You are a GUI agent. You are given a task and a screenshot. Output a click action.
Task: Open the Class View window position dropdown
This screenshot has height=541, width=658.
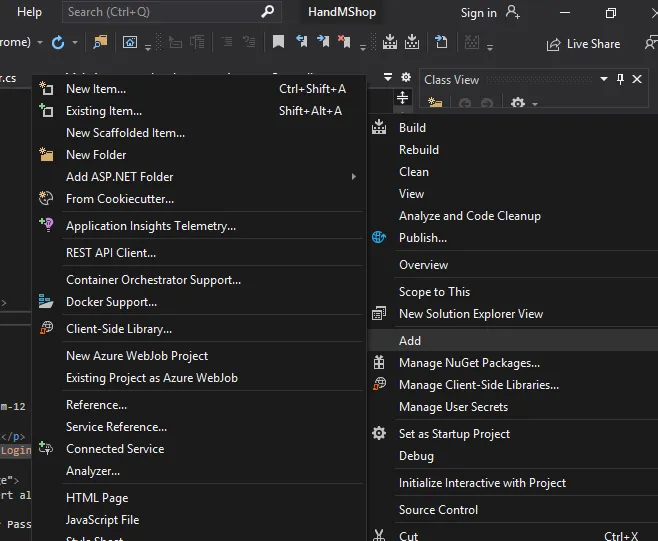click(602, 80)
